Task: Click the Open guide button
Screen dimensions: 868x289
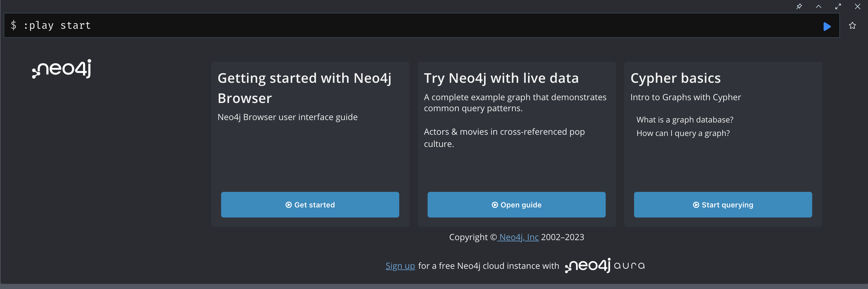Action: (516, 205)
